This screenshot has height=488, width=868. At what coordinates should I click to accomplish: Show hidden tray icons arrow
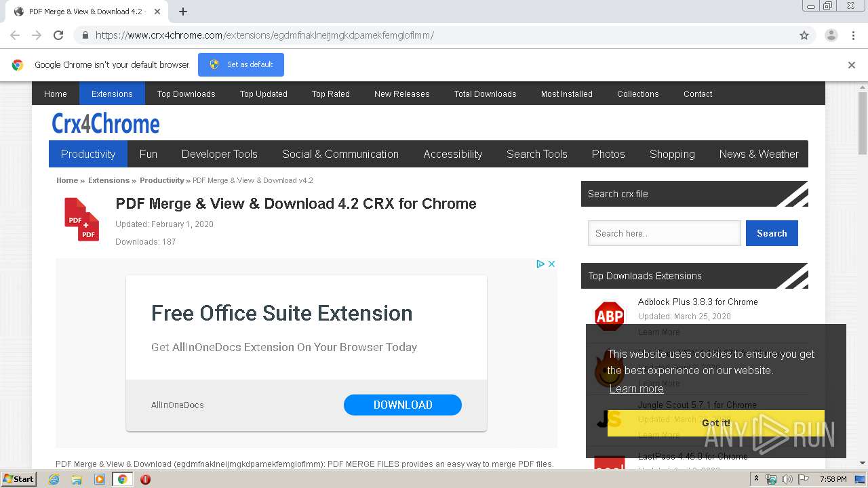756,479
